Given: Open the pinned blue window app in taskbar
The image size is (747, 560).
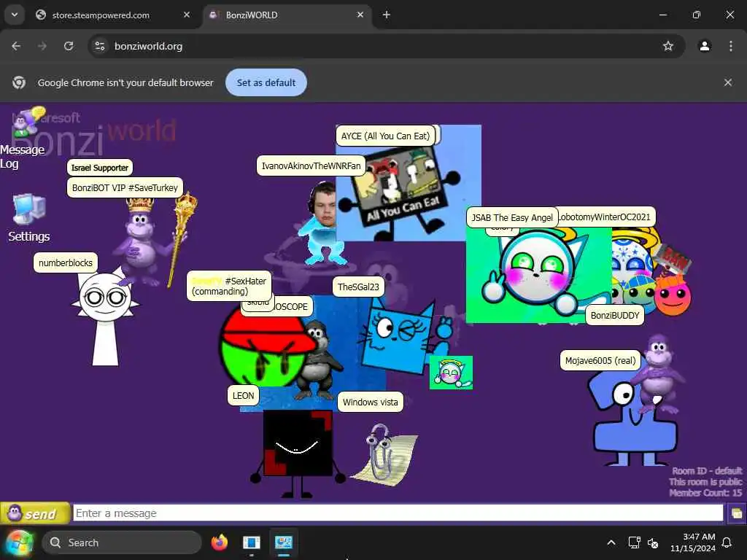Looking at the screenshot, I should click(x=251, y=542).
